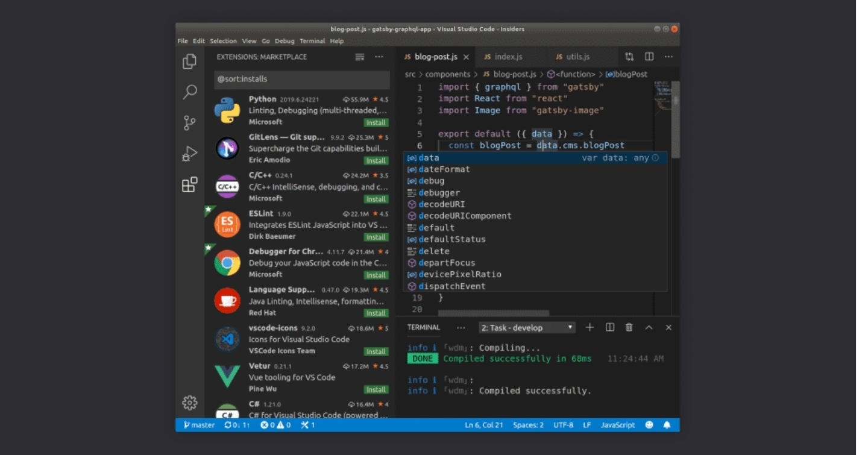Click the Open Changes editor icon
The image size is (868, 455).
[629, 57]
